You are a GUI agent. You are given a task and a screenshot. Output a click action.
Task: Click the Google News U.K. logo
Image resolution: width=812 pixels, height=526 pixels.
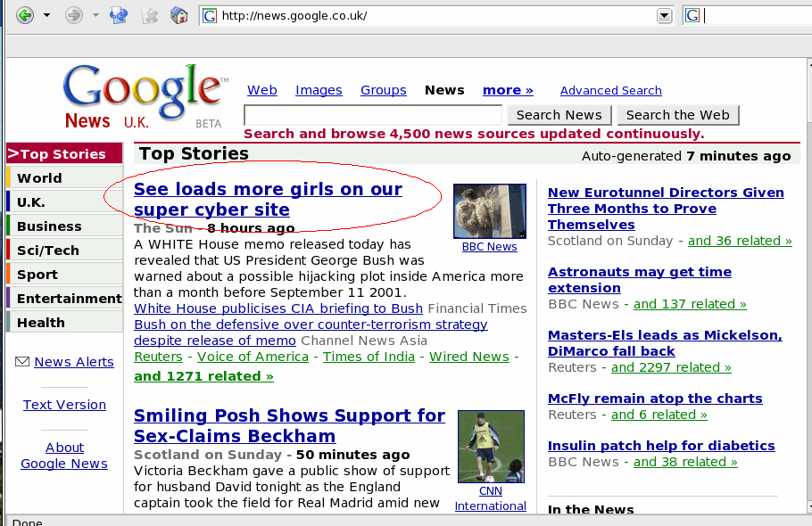[x=145, y=96]
